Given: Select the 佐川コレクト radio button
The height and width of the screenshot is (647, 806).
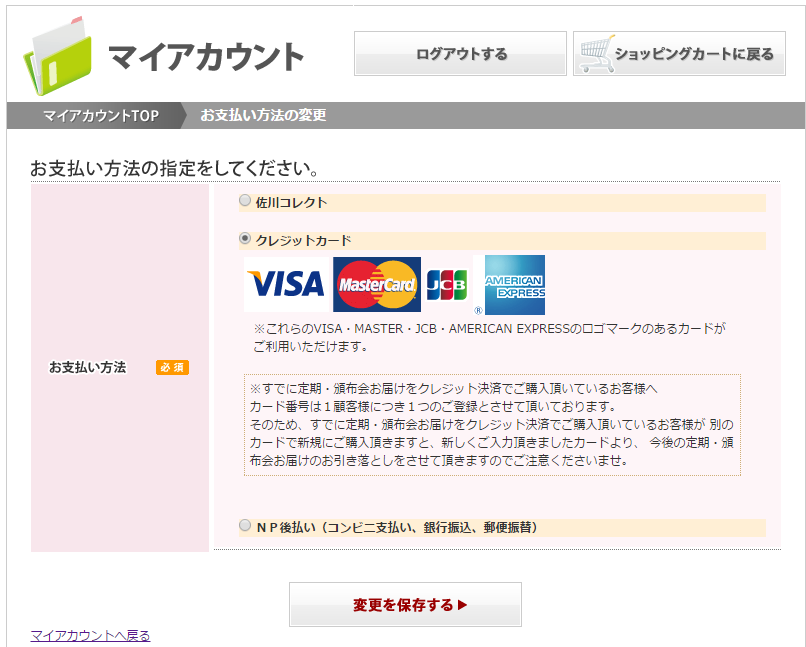Looking at the screenshot, I should click(x=245, y=200).
